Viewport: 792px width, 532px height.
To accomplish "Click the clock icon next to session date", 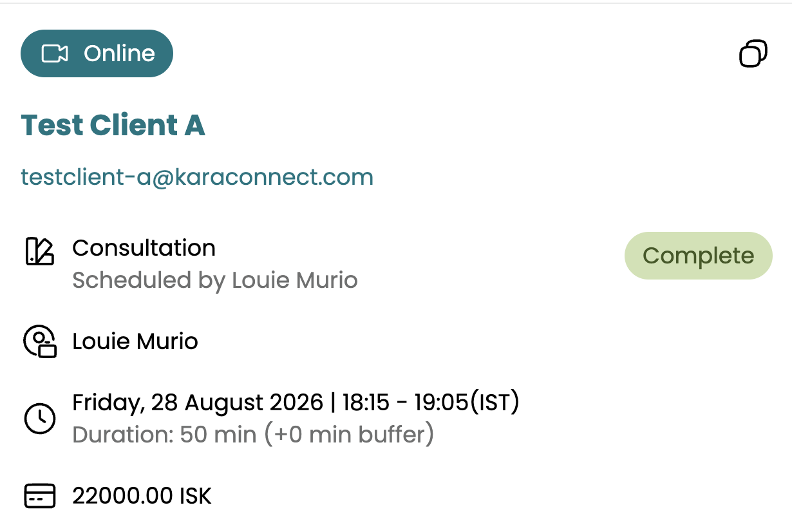I will (x=40, y=418).
